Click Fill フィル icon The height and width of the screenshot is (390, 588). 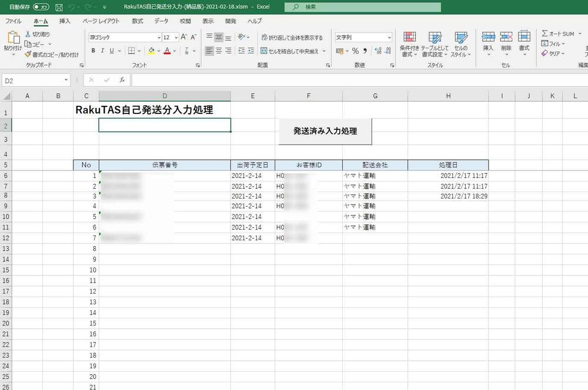[544, 43]
